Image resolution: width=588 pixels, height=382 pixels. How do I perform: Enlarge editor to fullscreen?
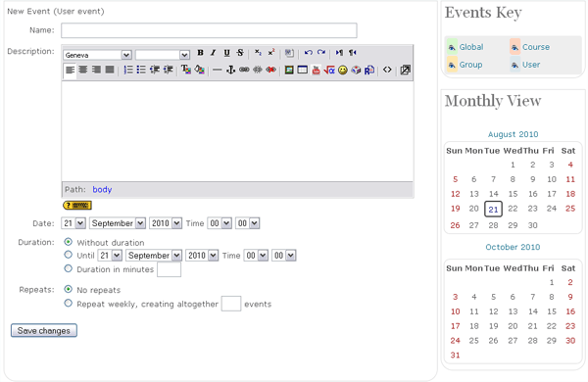pos(405,71)
